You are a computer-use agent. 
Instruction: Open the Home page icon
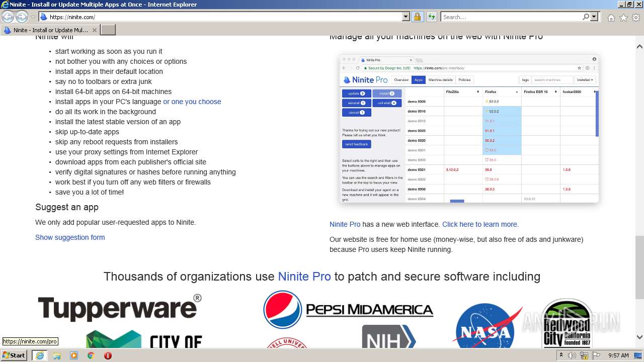pyautogui.click(x=611, y=18)
